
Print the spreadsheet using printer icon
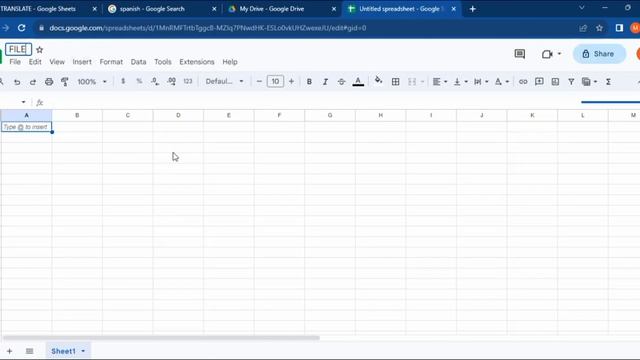(49, 82)
